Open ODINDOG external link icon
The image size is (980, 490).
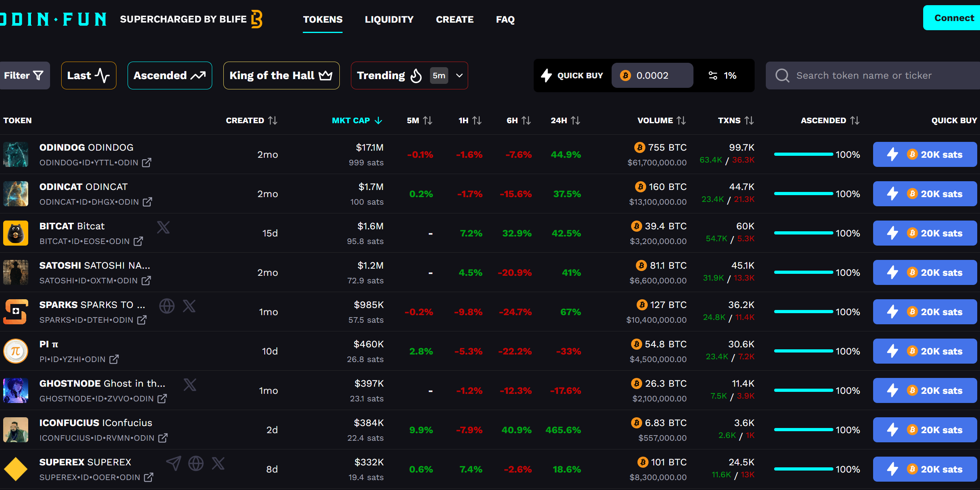pyautogui.click(x=147, y=163)
